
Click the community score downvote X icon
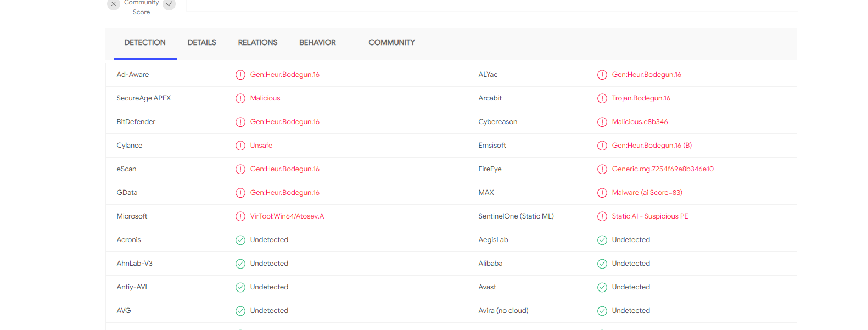[x=114, y=4]
